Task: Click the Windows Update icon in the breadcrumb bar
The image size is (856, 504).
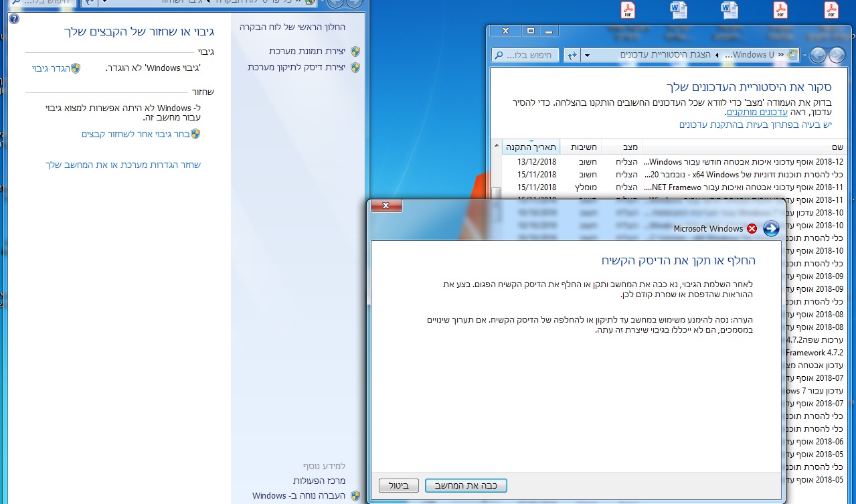Action: [x=790, y=56]
